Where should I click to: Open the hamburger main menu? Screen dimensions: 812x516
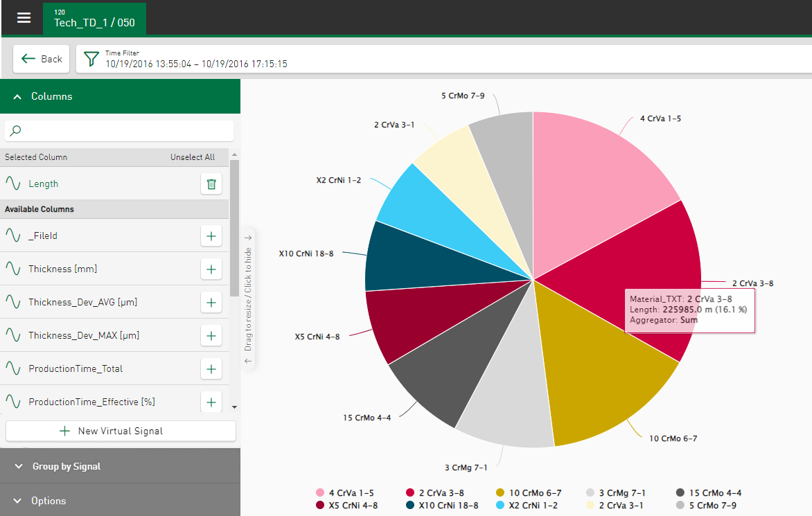[x=24, y=18]
